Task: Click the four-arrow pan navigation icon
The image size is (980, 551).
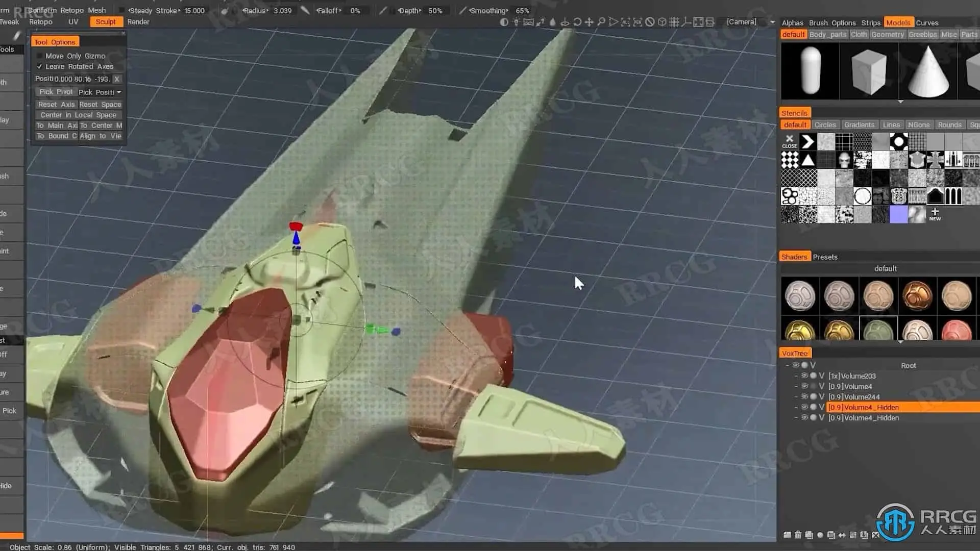Action: pos(589,22)
